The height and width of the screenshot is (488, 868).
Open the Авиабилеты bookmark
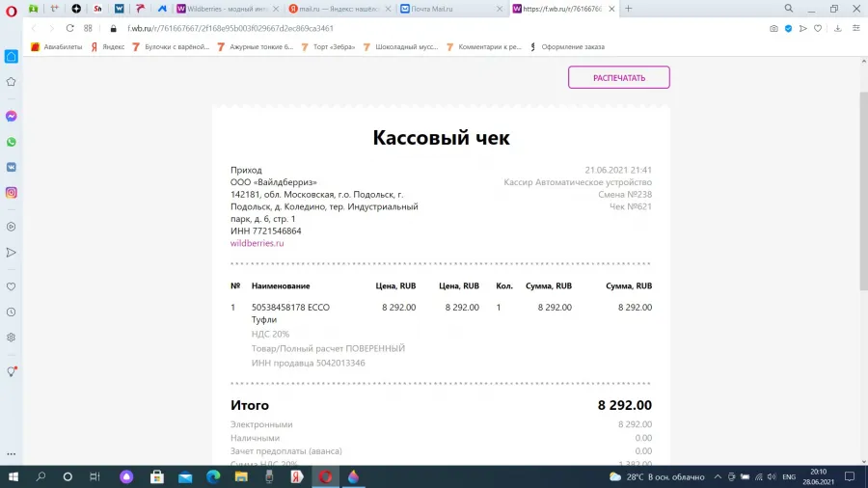coord(57,47)
